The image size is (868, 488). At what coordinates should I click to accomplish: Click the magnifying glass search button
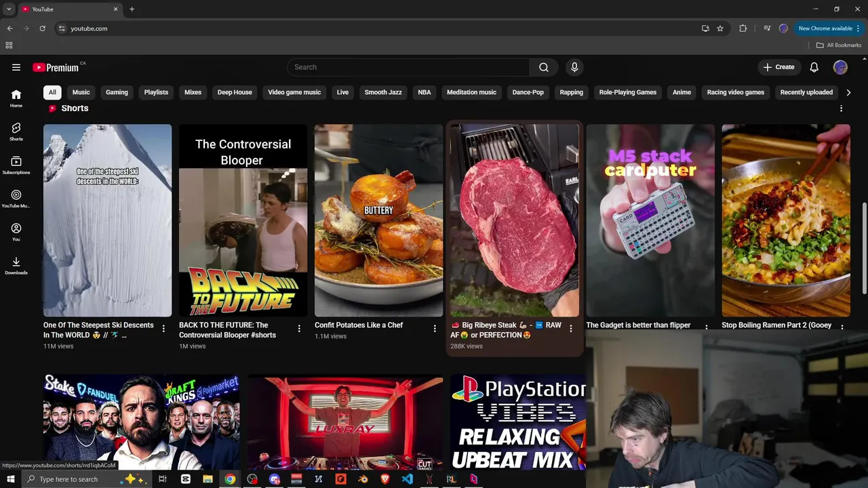pos(544,67)
